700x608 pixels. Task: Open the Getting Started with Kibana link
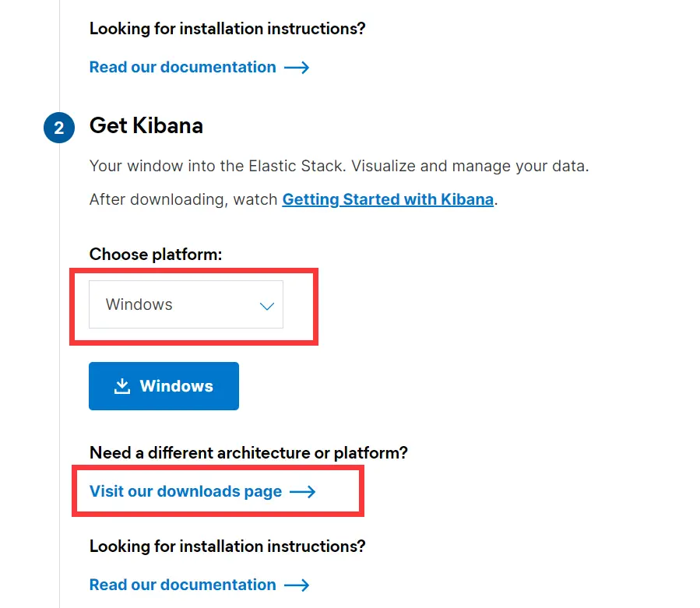[x=388, y=199]
